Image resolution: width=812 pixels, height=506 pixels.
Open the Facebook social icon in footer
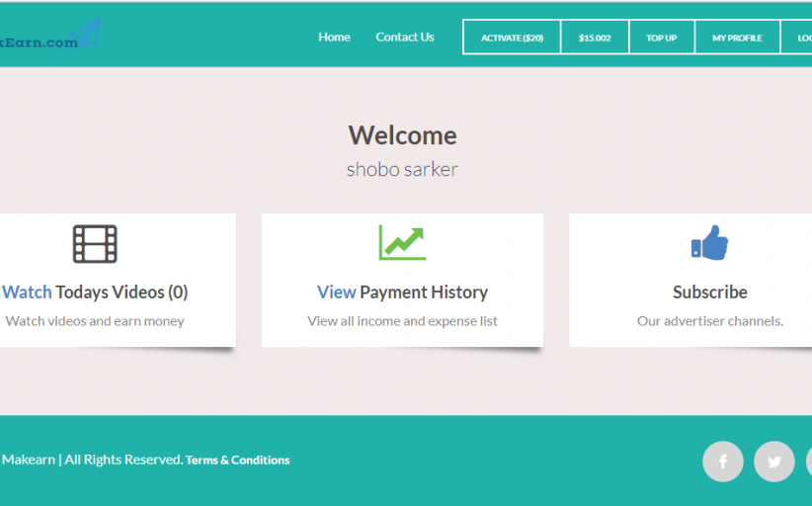point(722,462)
